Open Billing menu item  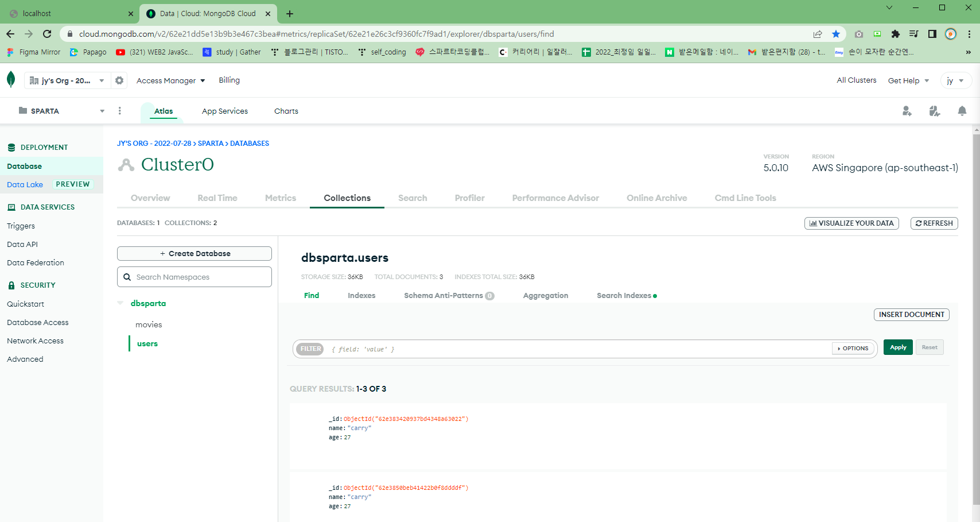[x=229, y=80]
